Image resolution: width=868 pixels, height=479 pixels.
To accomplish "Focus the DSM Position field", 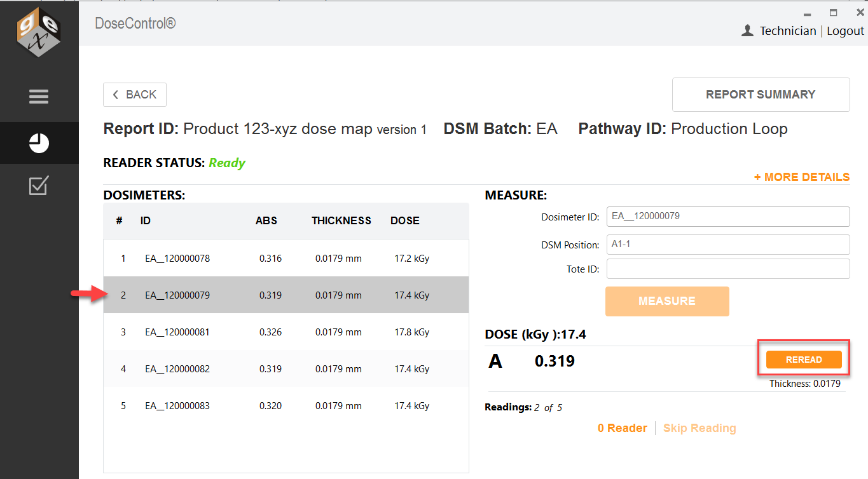I will (728, 245).
